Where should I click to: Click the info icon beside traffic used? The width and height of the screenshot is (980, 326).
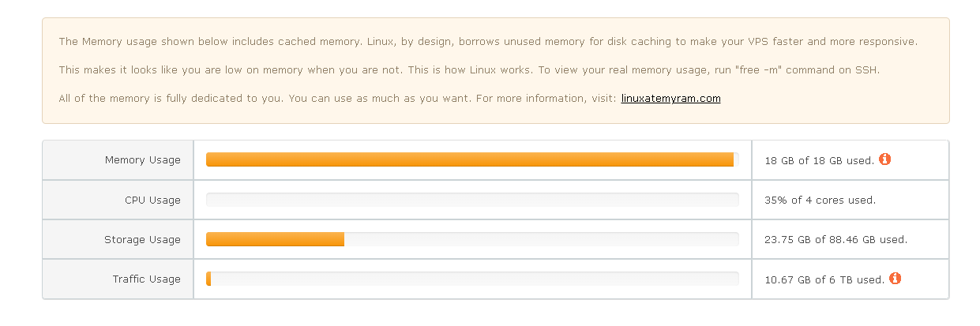point(895,279)
